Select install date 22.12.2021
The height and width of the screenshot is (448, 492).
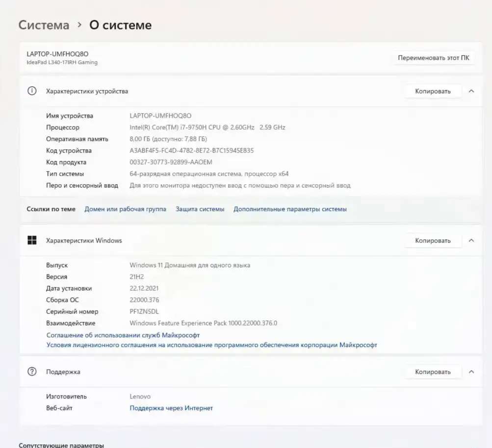pos(144,288)
